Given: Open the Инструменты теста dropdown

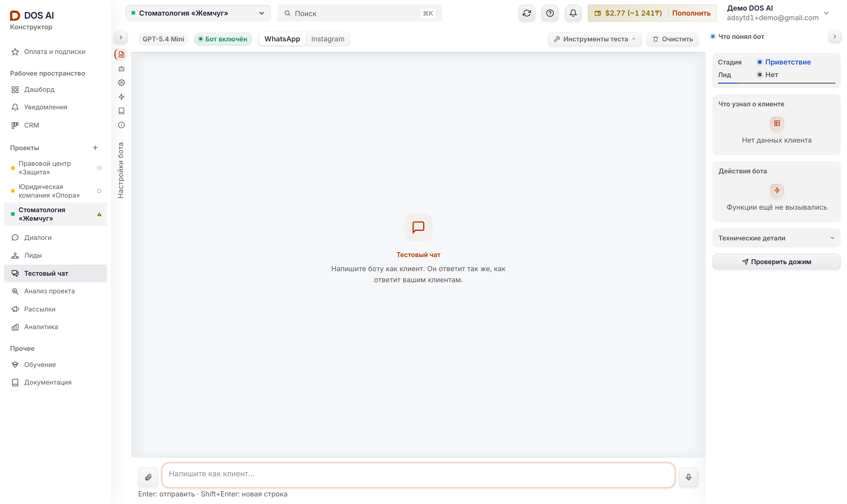Looking at the screenshot, I should 595,39.
